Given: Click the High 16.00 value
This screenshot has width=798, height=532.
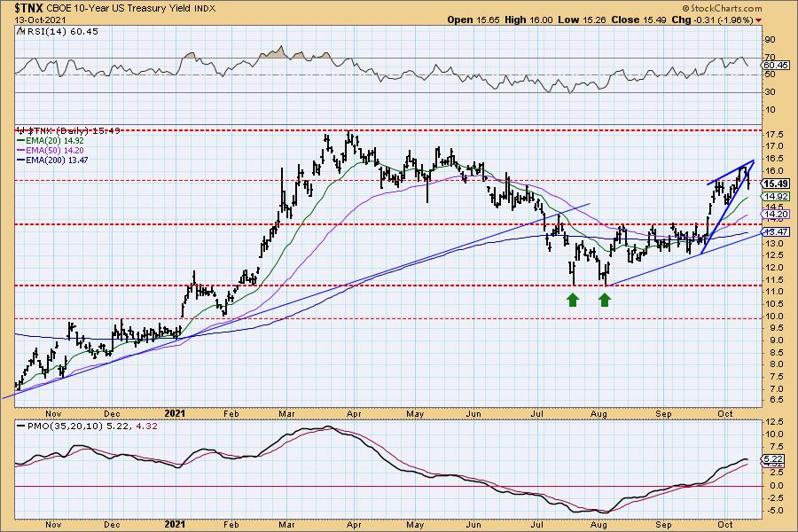Looking at the screenshot, I should click(528, 20).
